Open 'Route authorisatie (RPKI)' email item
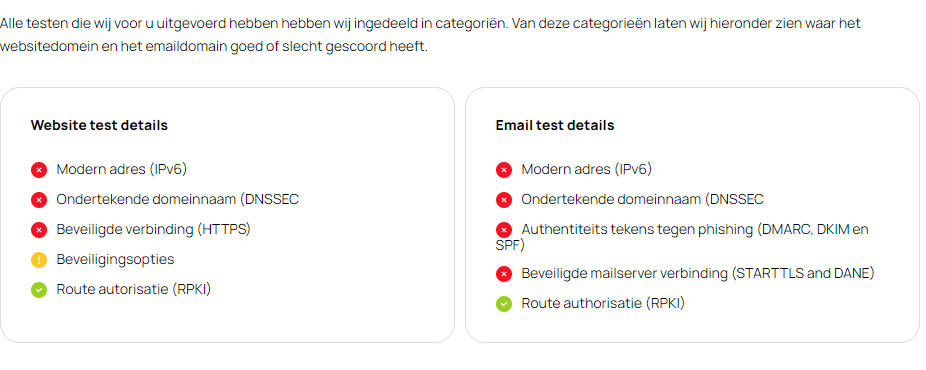 tap(603, 304)
